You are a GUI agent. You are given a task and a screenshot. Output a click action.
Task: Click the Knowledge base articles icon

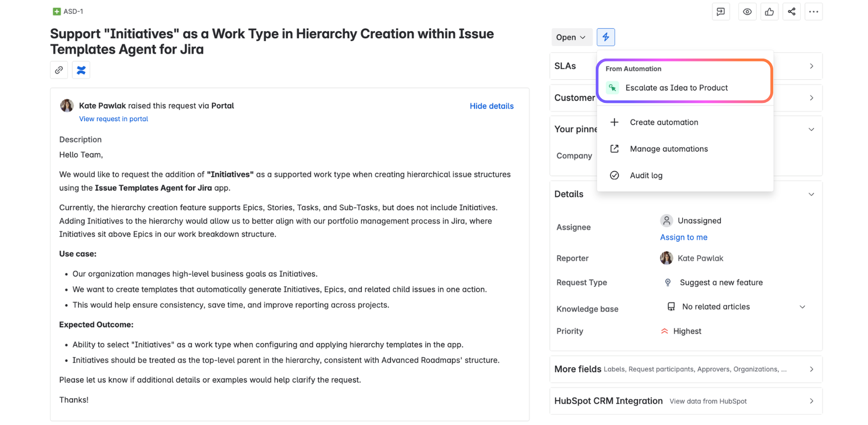coord(671,306)
